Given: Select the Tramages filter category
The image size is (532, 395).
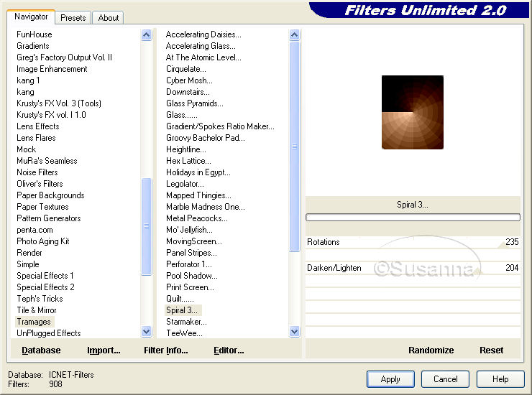Looking at the screenshot, I should (34, 322).
